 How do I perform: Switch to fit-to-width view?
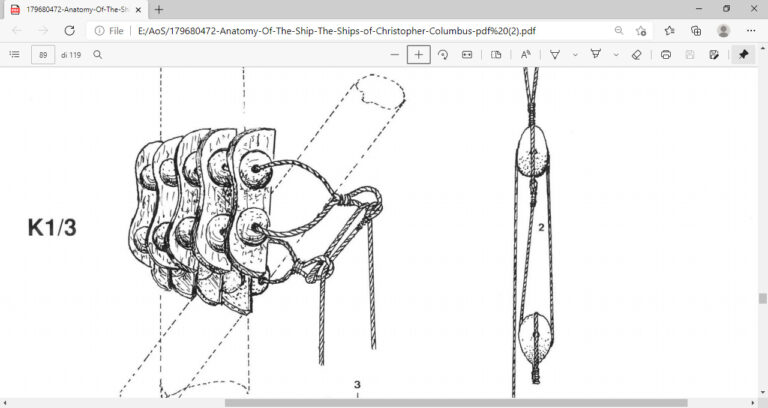click(x=466, y=54)
